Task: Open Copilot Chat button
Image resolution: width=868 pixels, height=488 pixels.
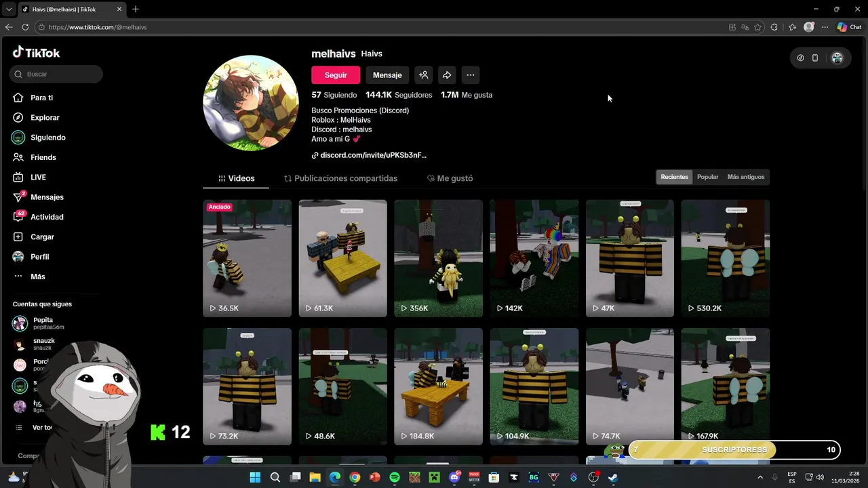Action: [849, 27]
